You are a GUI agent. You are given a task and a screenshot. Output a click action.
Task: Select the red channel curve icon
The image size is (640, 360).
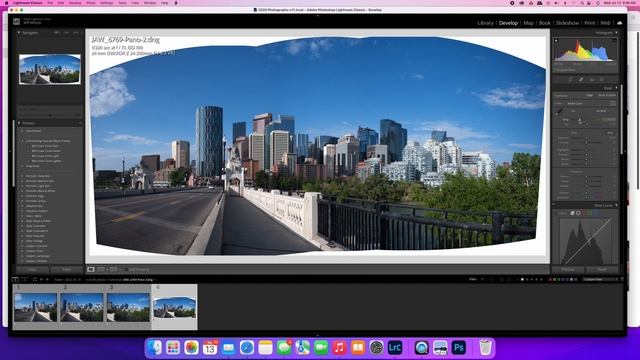coord(584,213)
